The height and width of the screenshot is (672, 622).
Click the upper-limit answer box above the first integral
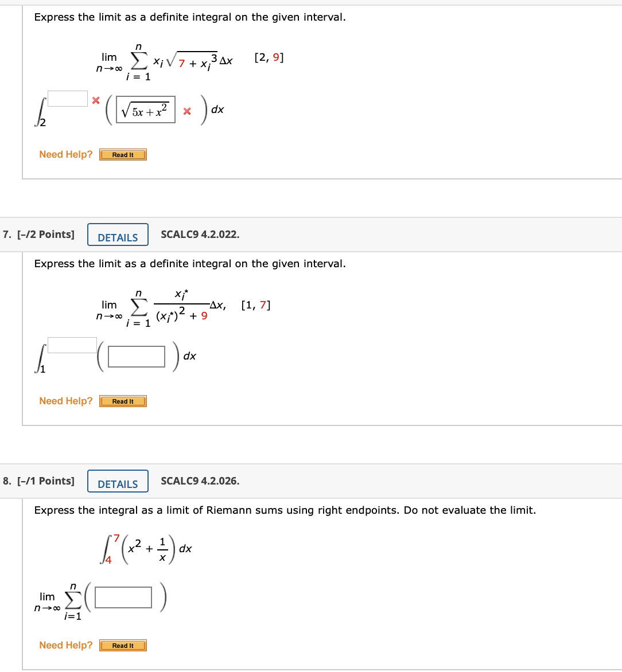tap(67, 98)
